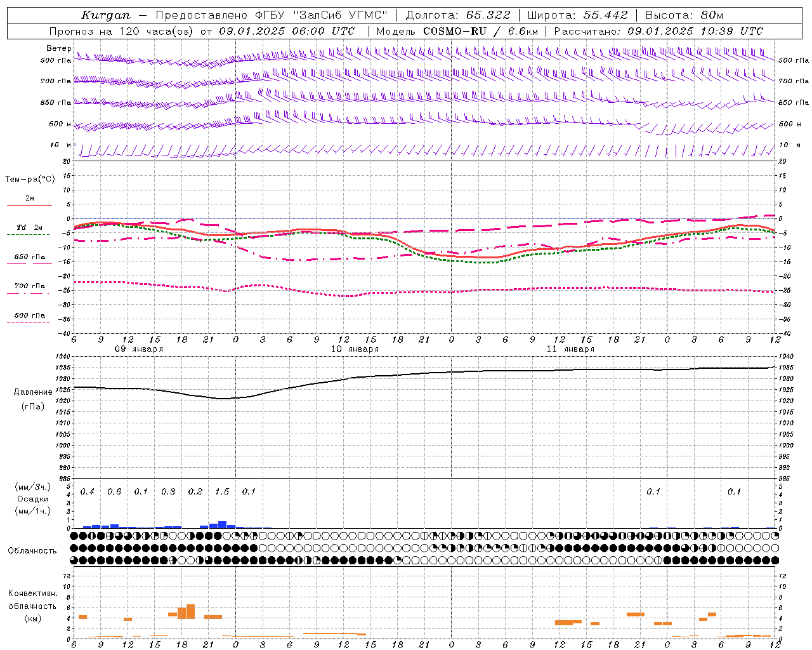
Task: Click the (мм/1ч.) units label
Action: click(32, 511)
